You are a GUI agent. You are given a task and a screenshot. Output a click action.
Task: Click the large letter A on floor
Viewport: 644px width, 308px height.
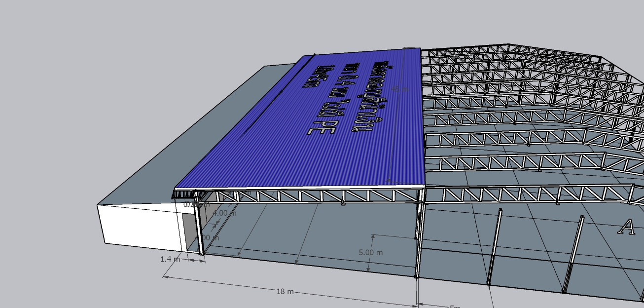point(626,227)
